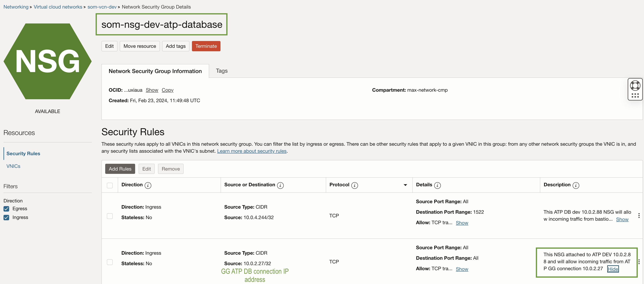
Task: Uncheck the Egress direction filter
Action: pos(6,209)
